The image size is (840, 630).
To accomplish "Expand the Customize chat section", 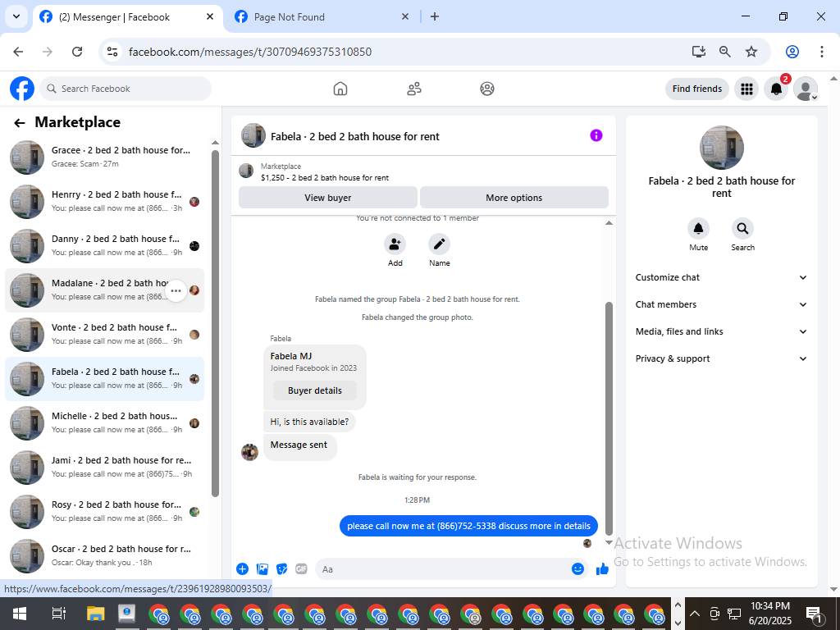I will point(721,277).
